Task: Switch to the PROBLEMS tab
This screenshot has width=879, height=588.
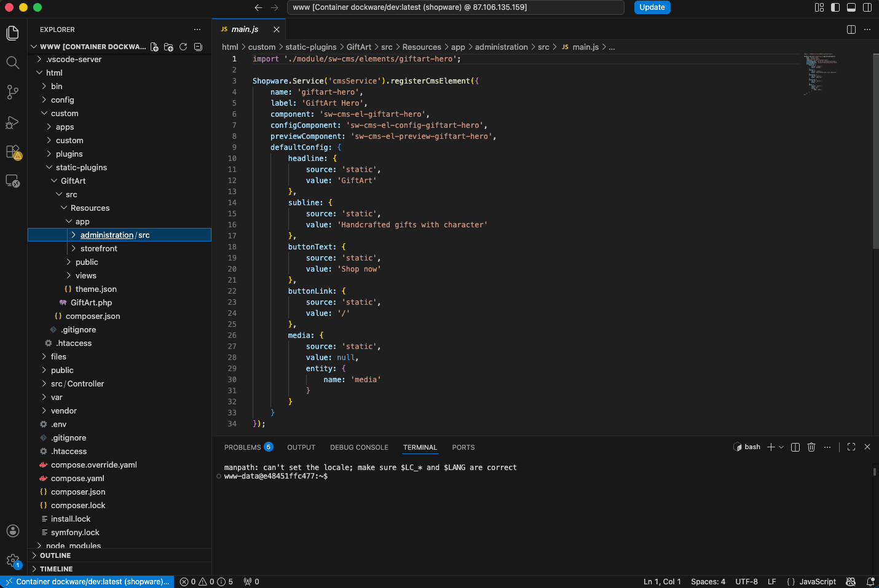Action: pos(248,447)
